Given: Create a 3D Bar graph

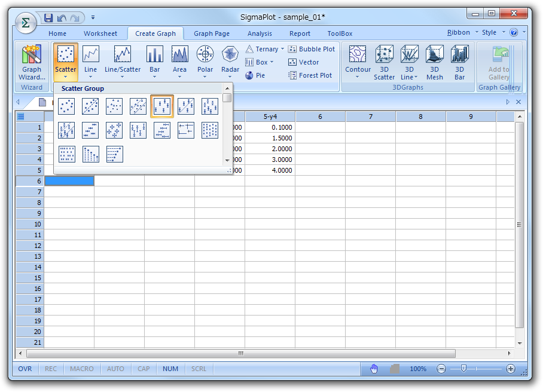Looking at the screenshot, I should pyautogui.click(x=459, y=62).
